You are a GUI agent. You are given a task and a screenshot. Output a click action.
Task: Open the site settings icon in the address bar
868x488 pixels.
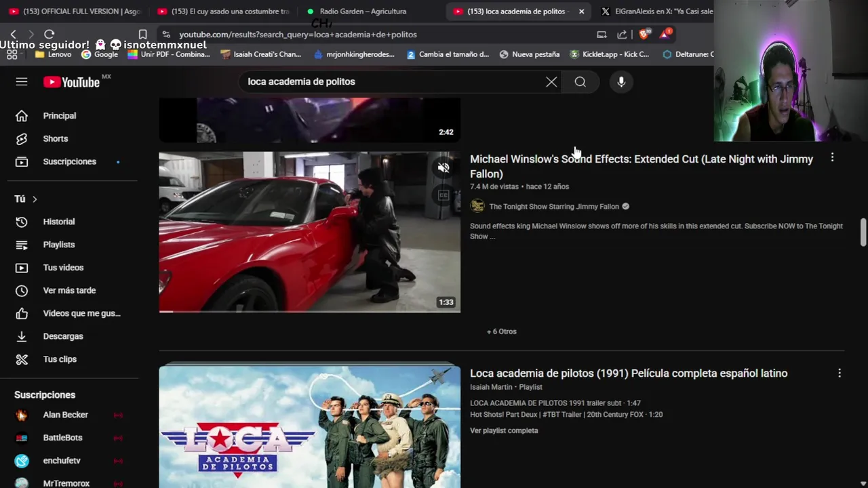(166, 34)
